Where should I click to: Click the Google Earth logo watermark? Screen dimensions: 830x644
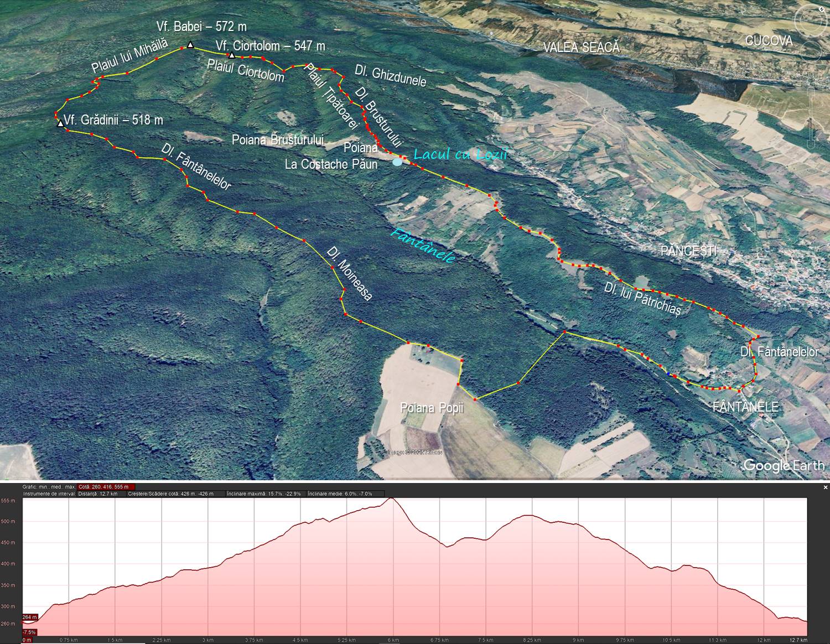pos(784,465)
